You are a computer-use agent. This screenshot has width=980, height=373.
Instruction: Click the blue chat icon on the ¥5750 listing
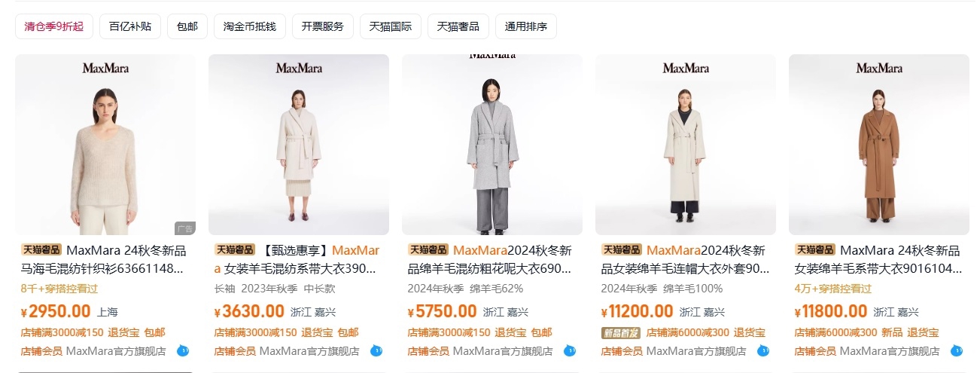(x=570, y=350)
